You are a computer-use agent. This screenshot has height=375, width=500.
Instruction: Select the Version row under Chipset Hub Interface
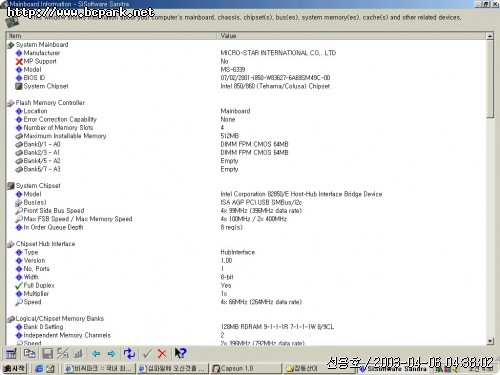[x=246, y=261]
